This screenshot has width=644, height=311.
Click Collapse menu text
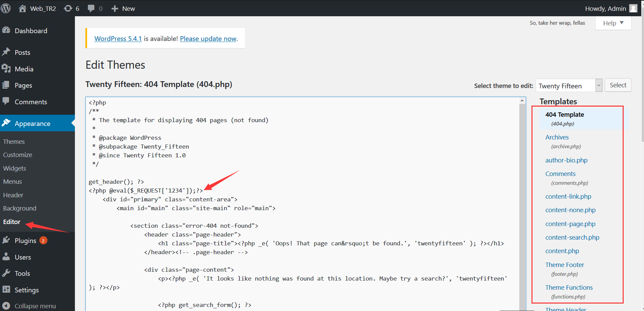coord(35,306)
